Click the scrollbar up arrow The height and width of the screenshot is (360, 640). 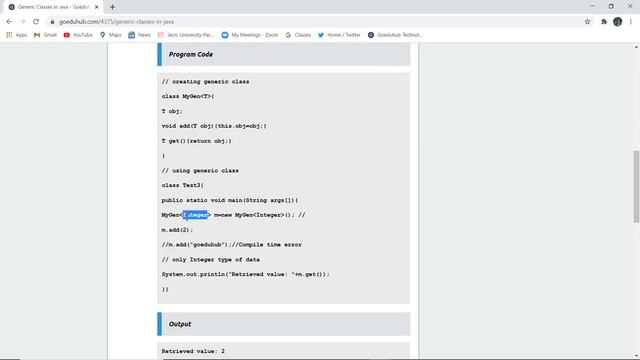pos(636,47)
